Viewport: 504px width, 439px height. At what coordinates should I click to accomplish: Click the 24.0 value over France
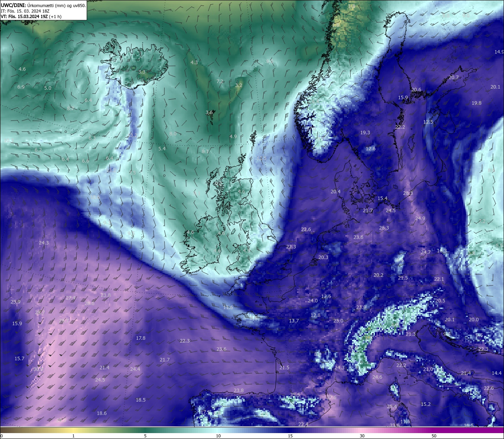pos(313,300)
